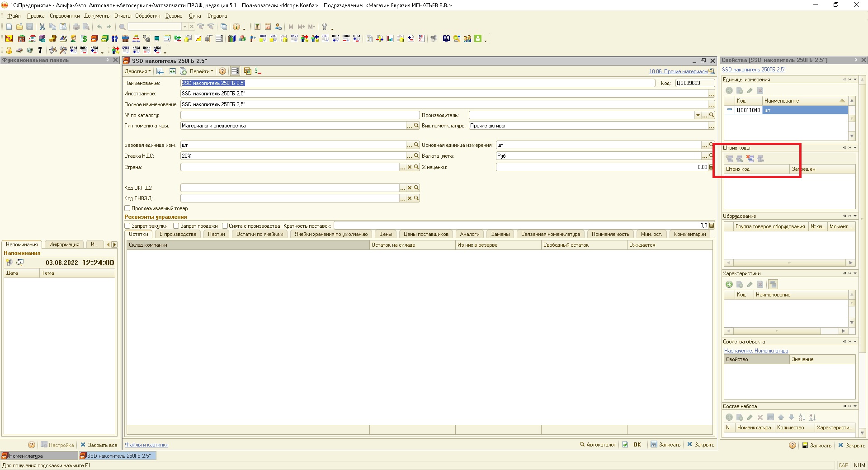The image size is (868, 470).
Task: Click Записать in the Свойства panel
Action: pyautogui.click(x=816, y=446)
